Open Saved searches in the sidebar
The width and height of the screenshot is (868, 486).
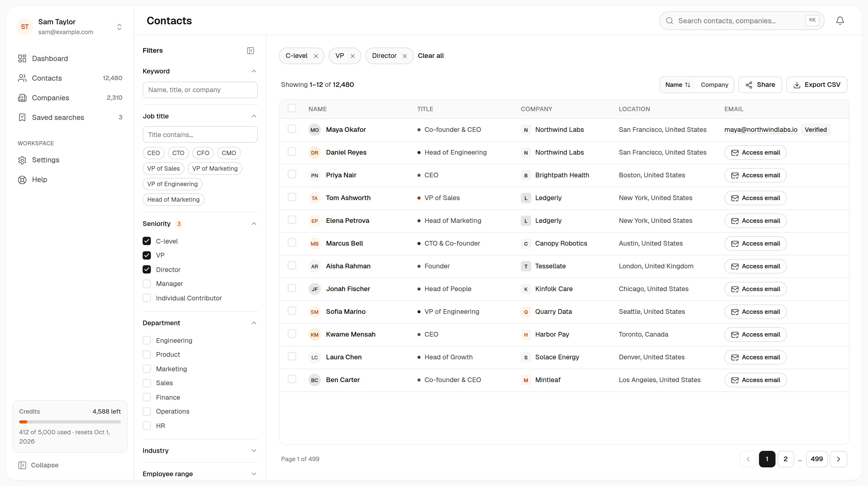coord(70,117)
